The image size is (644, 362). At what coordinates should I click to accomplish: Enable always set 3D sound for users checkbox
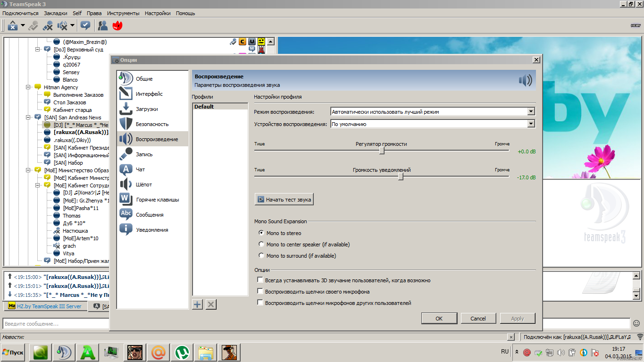coord(260,280)
